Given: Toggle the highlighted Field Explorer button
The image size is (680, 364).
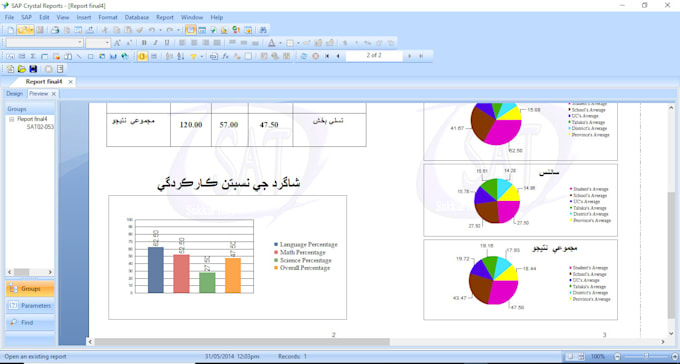Looking at the screenshot, I should [x=190, y=30].
